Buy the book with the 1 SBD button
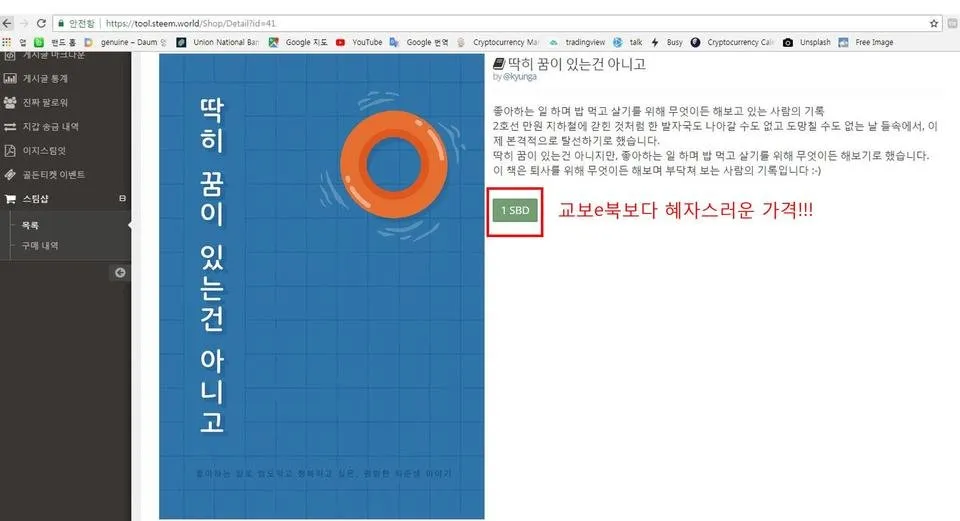 pos(515,211)
